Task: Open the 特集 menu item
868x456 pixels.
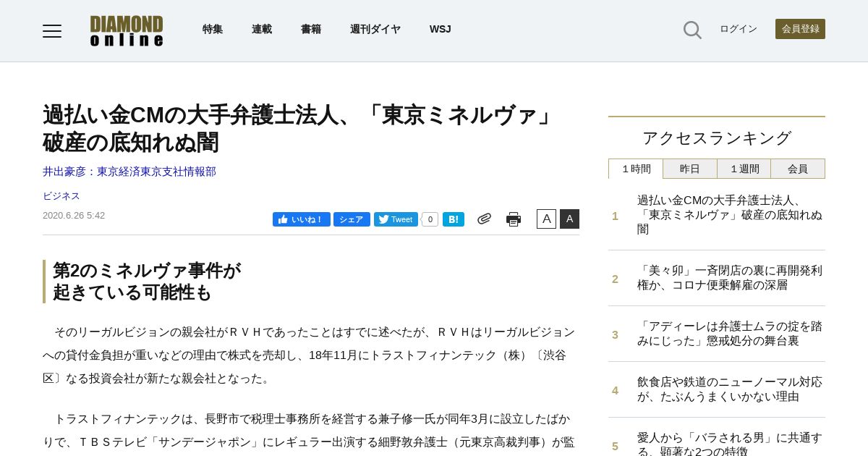Action: click(213, 29)
